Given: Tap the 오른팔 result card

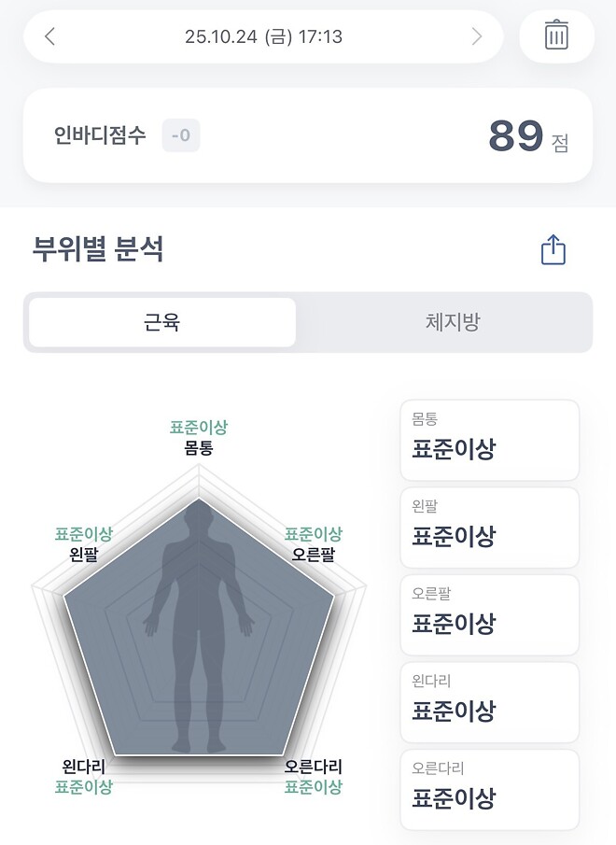Looking at the screenshot, I should pos(489,614).
